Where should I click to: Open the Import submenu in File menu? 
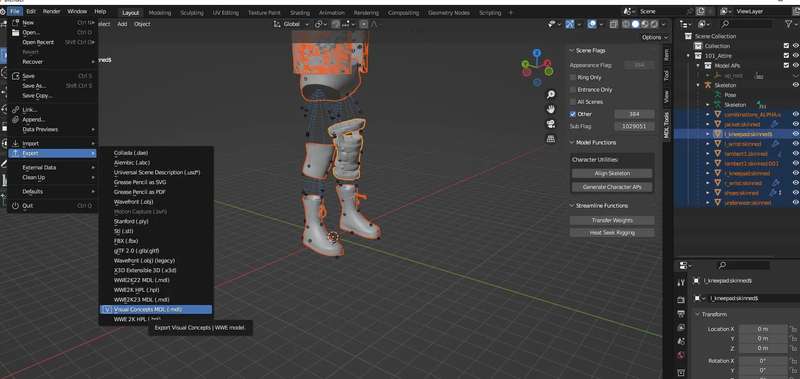tap(53, 144)
